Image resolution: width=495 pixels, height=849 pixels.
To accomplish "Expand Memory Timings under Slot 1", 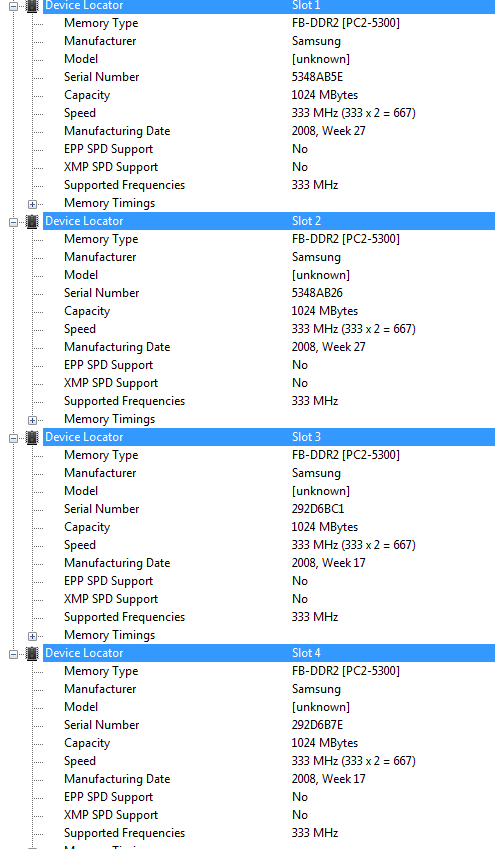I will (32, 204).
